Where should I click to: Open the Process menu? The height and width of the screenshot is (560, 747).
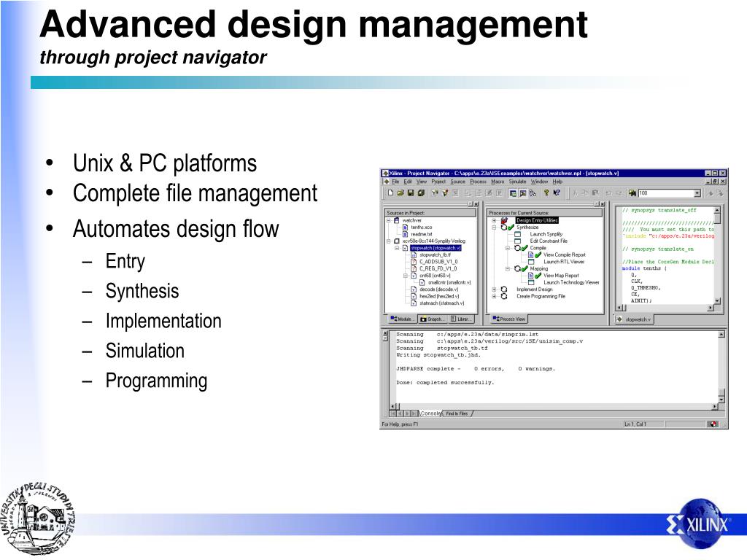coord(479,182)
